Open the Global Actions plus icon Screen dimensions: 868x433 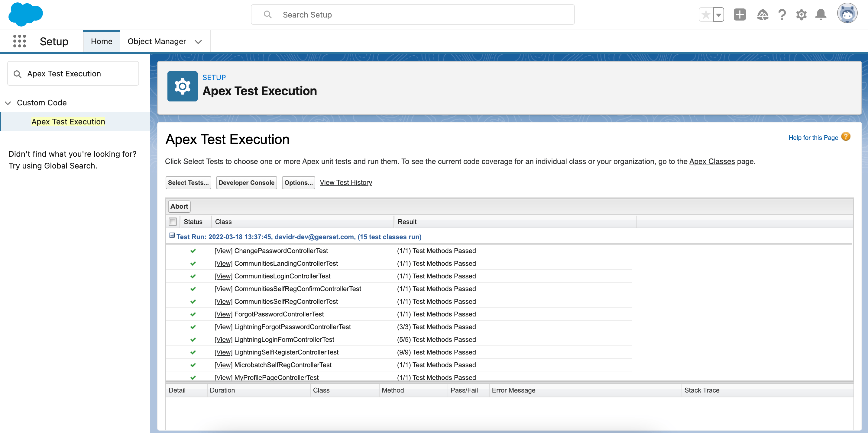740,15
